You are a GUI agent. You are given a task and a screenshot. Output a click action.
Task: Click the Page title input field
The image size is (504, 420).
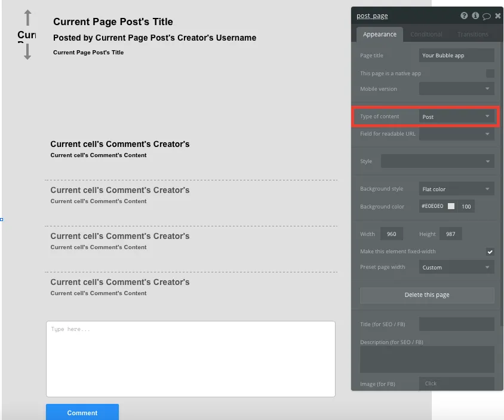[x=456, y=56]
